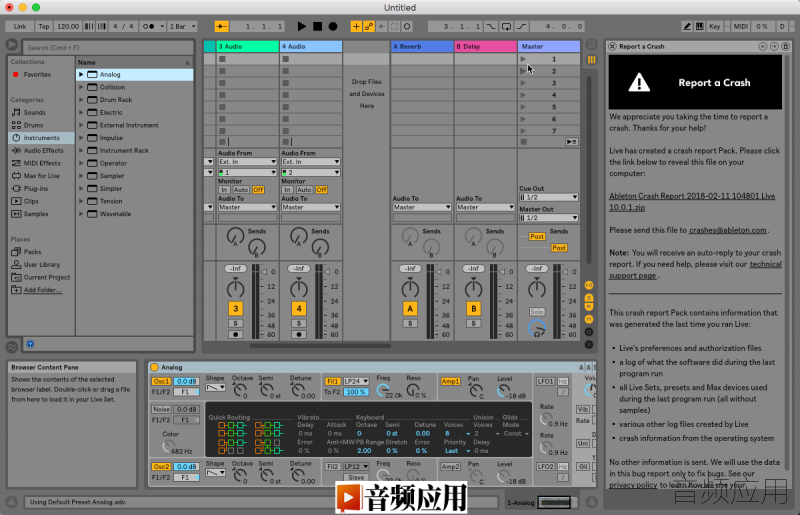Click the Tap tempo button
This screenshot has height=515, width=800.
pos(44,26)
